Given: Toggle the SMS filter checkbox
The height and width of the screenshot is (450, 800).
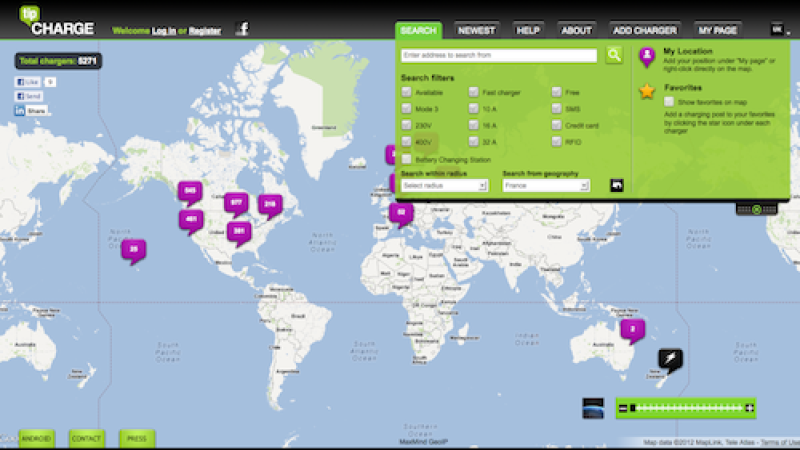Looking at the screenshot, I should pyautogui.click(x=557, y=108).
